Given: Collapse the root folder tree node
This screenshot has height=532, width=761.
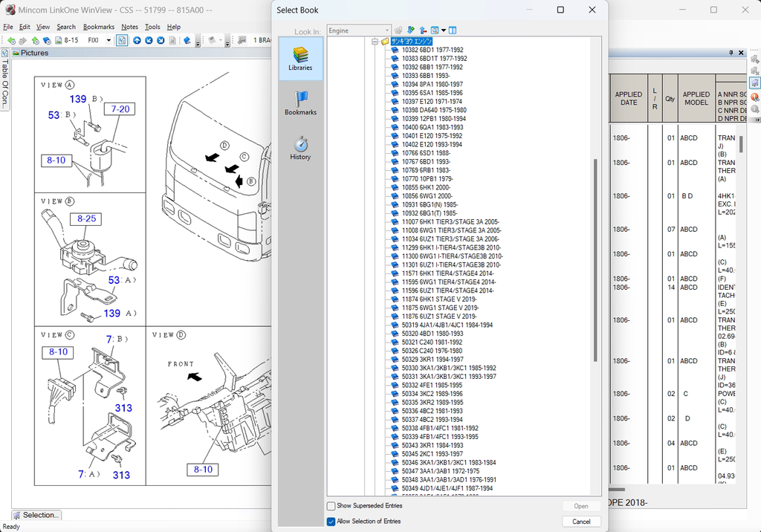Looking at the screenshot, I should click(376, 42).
